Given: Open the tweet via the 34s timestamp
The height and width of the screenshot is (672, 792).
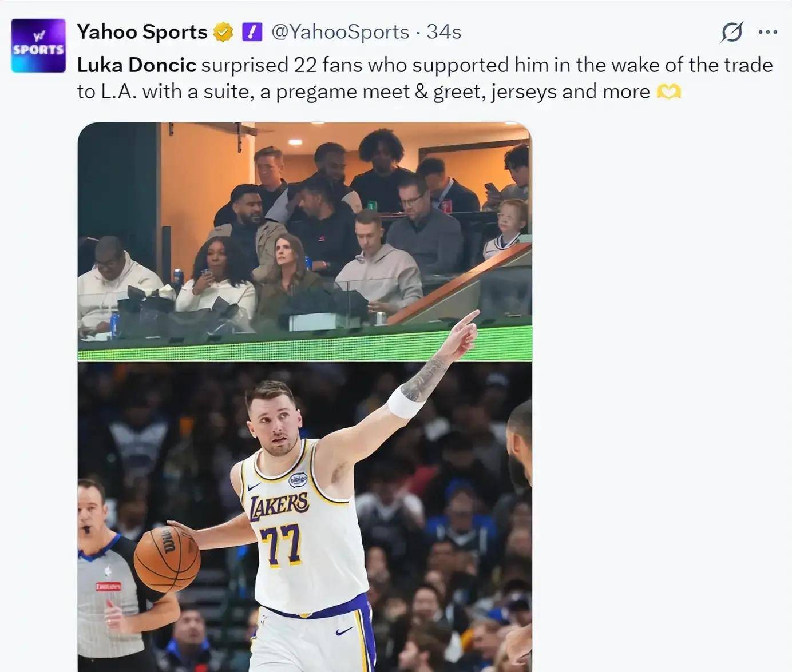Looking at the screenshot, I should coord(444,32).
